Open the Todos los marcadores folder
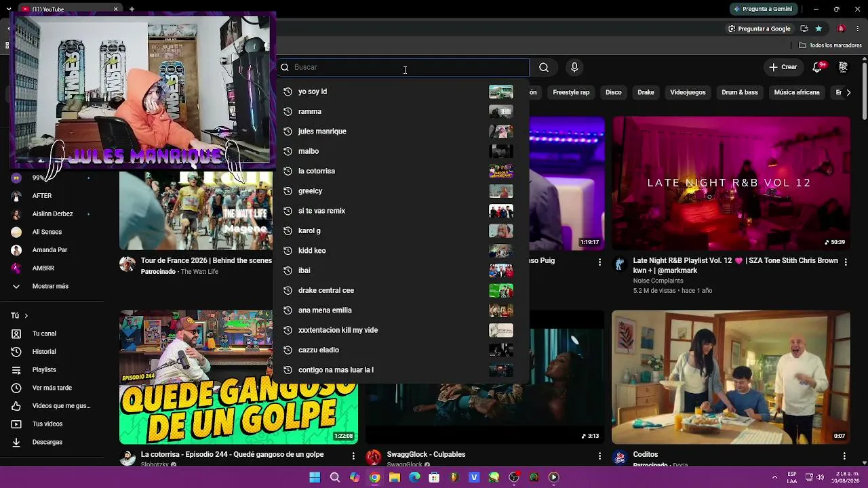 point(830,45)
